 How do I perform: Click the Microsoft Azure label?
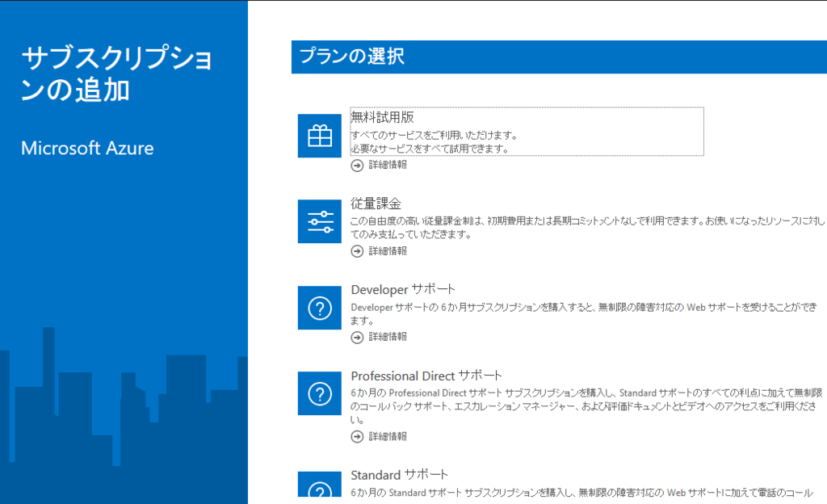click(87, 148)
